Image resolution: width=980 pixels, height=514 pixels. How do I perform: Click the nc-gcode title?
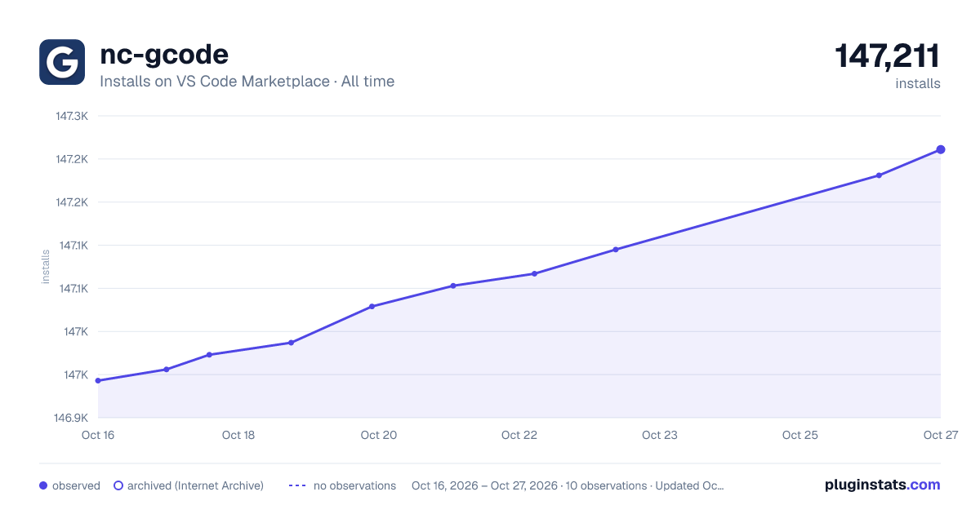164,55
